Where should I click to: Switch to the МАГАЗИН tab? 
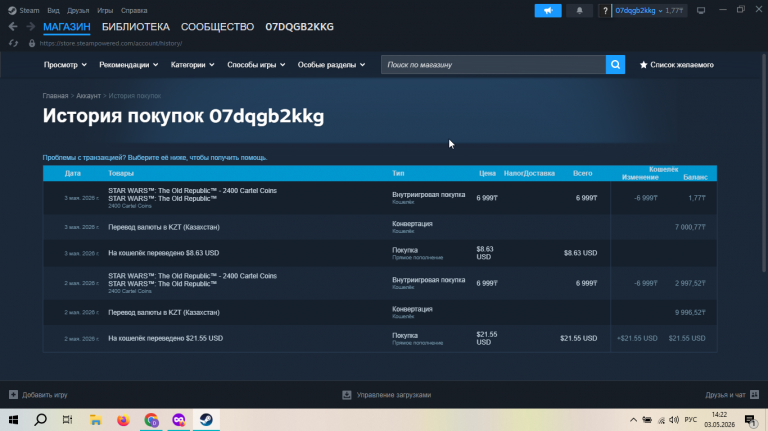point(67,27)
